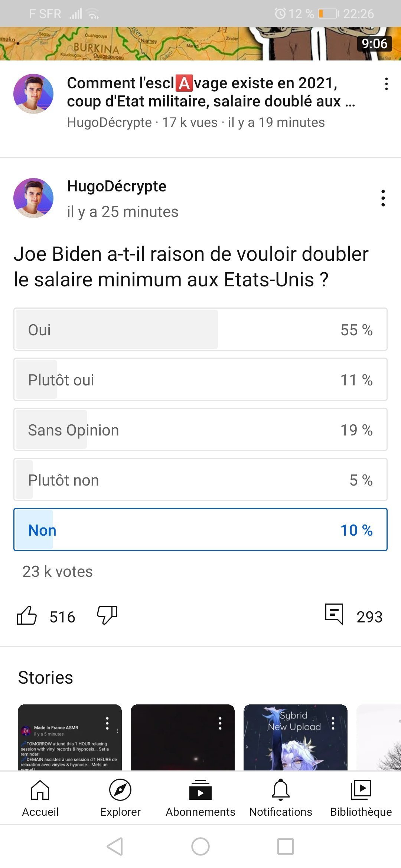Select 'Plutôt non' poll option
The width and height of the screenshot is (401, 868).
click(x=200, y=480)
